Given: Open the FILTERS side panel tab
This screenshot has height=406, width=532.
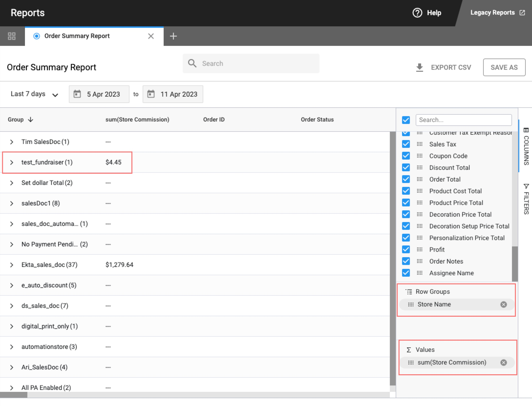Looking at the screenshot, I should pos(526,199).
